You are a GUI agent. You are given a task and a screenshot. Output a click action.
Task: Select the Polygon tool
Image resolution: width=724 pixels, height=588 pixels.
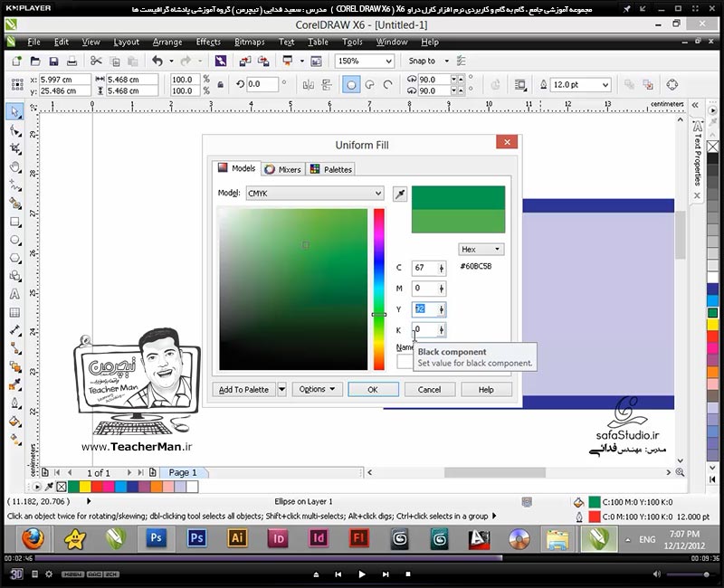pos(14,258)
